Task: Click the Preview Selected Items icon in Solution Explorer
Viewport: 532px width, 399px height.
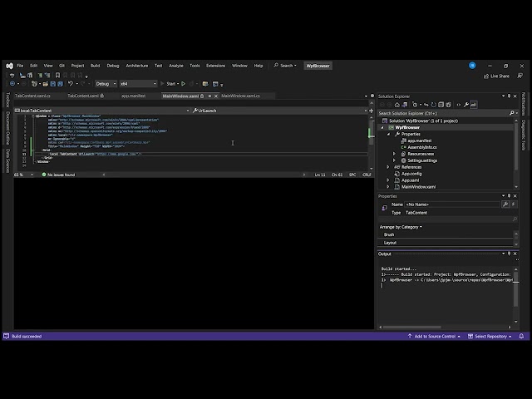Action: tap(473, 105)
